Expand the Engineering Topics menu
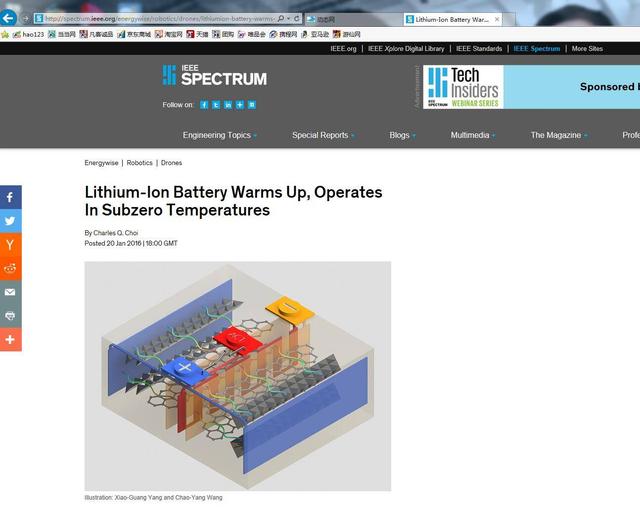 (x=220, y=135)
